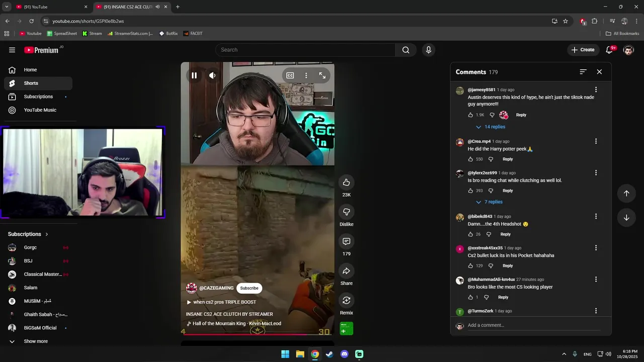Expand the Subscriptions section chevron heading
The width and height of the screenshot is (644, 362).
coord(29,234)
